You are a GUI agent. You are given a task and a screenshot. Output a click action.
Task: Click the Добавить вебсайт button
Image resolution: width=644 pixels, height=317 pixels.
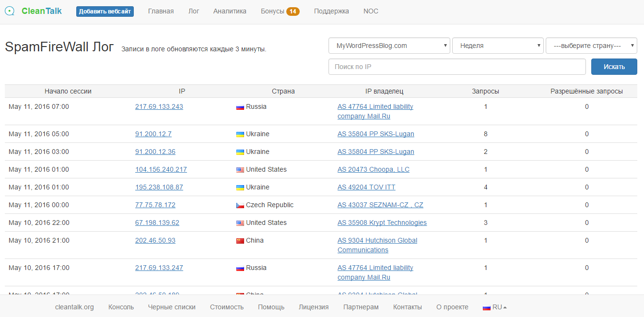pyautogui.click(x=105, y=11)
